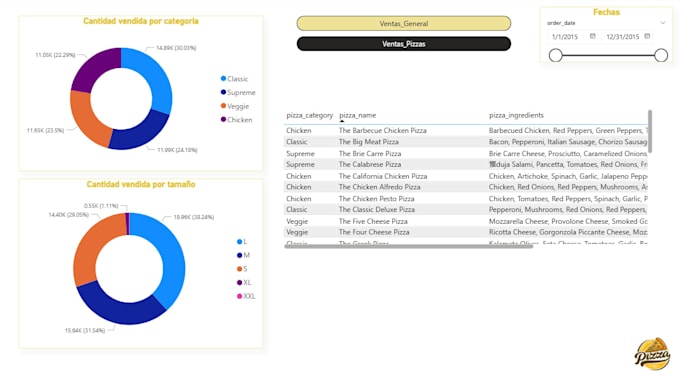
Task: Click the Pizza logo image
Action: pos(652,354)
